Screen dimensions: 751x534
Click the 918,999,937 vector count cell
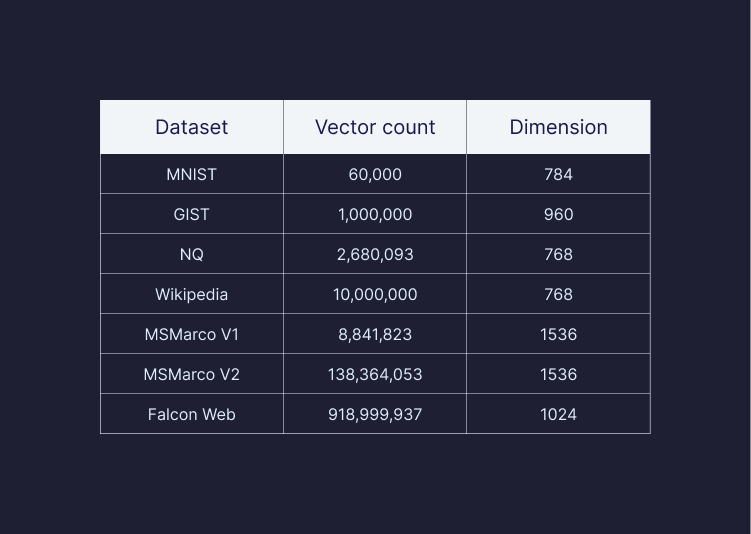point(375,414)
